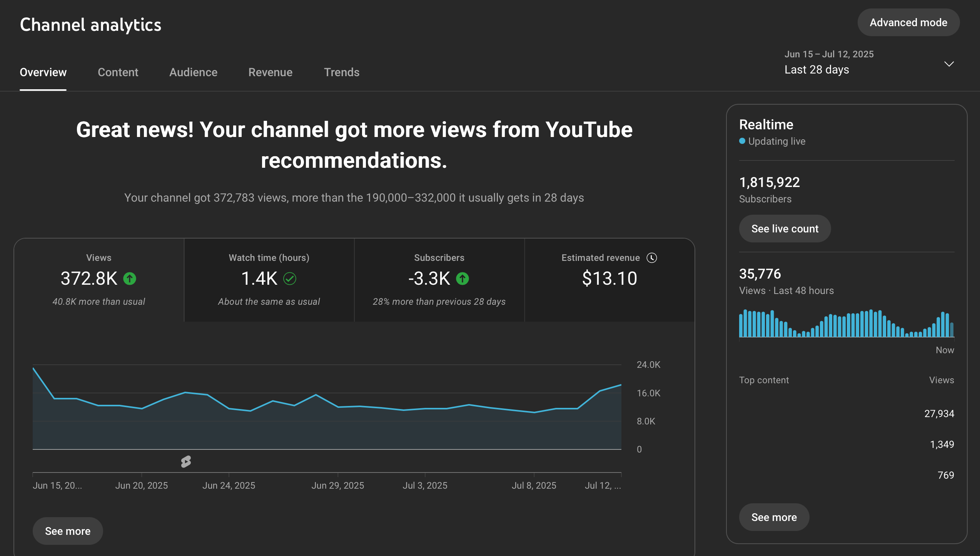This screenshot has height=556, width=980.
Task: Select the Subscribers metric card
Action: coord(439,280)
